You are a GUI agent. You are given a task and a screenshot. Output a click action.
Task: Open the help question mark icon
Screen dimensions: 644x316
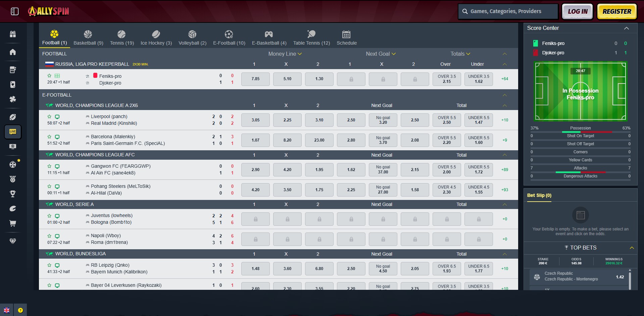click(x=20, y=310)
